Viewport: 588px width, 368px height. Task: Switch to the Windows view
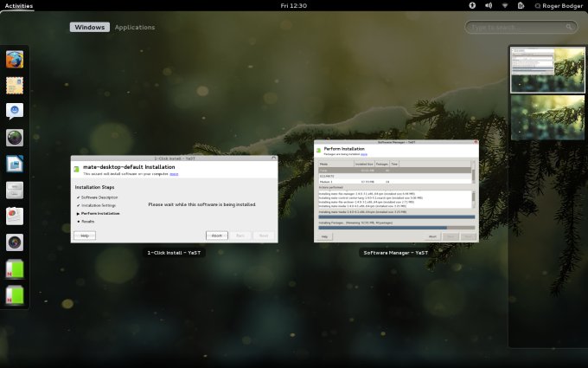pyautogui.click(x=90, y=27)
